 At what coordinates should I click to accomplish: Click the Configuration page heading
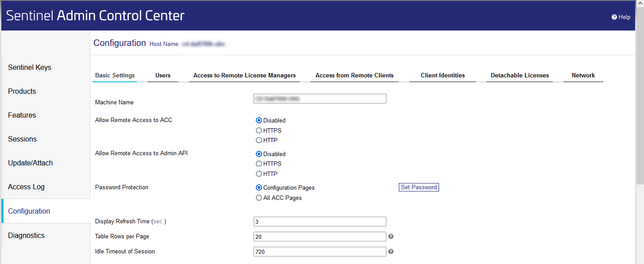(120, 43)
